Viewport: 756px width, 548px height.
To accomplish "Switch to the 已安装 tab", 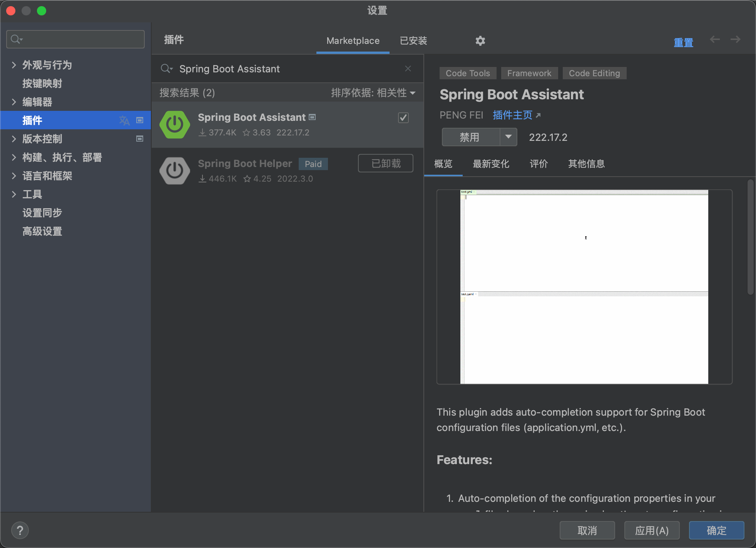I will pos(413,41).
